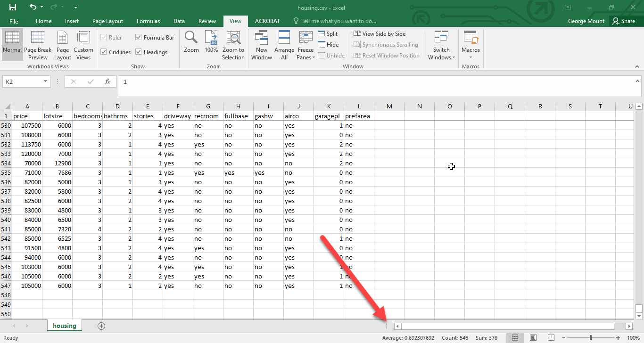Click the zoom slider in status bar
The width and height of the screenshot is (644, 343).
[x=591, y=338]
